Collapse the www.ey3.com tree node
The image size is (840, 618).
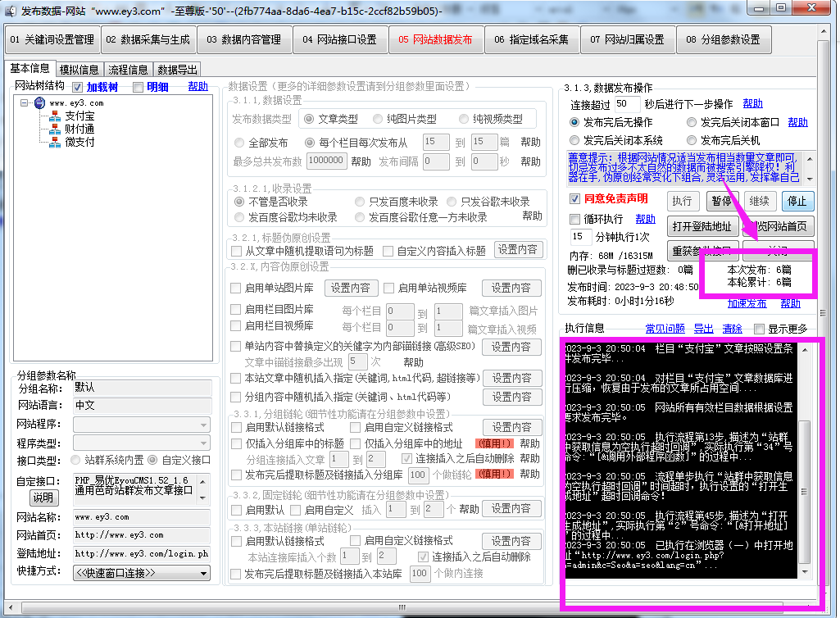coord(24,103)
